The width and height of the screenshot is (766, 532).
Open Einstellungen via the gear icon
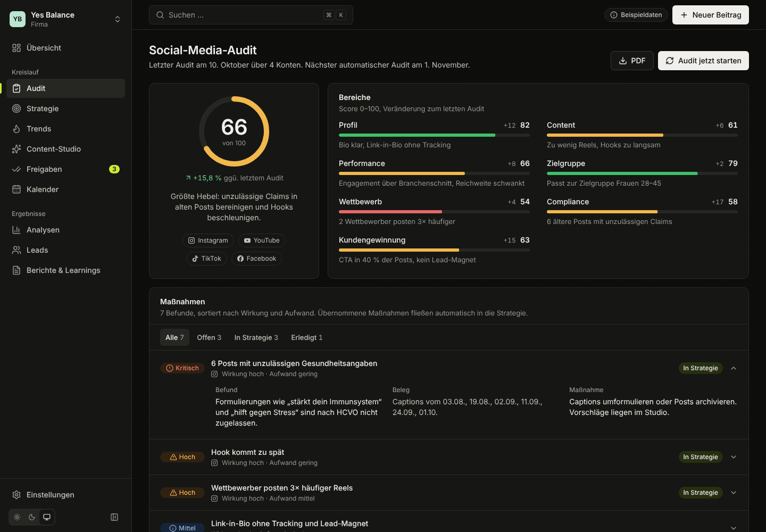point(16,495)
